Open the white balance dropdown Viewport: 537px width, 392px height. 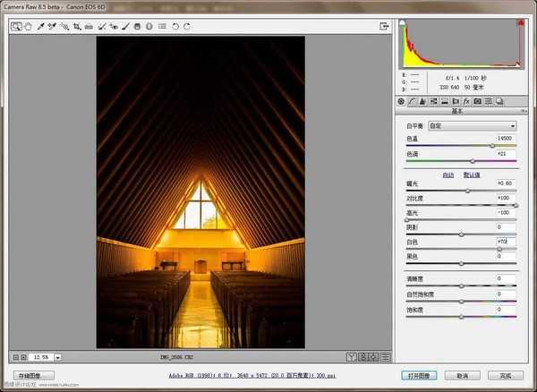pos(472,126)
